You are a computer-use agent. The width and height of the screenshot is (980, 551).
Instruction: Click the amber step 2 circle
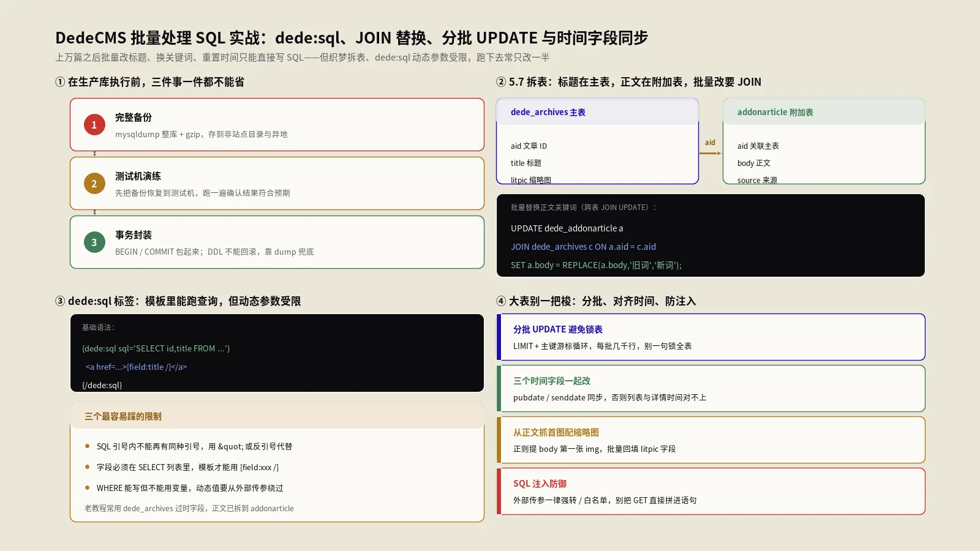pyautogui.click(x=94, y=184)
